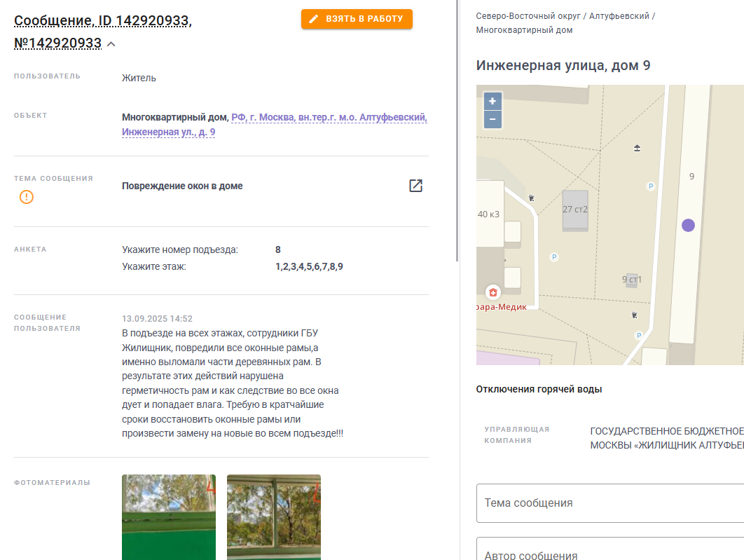The width and height of the screenshot is (744, 560).
Task: Click the red medical marker near 'Медик'
Action: (493, 292)
